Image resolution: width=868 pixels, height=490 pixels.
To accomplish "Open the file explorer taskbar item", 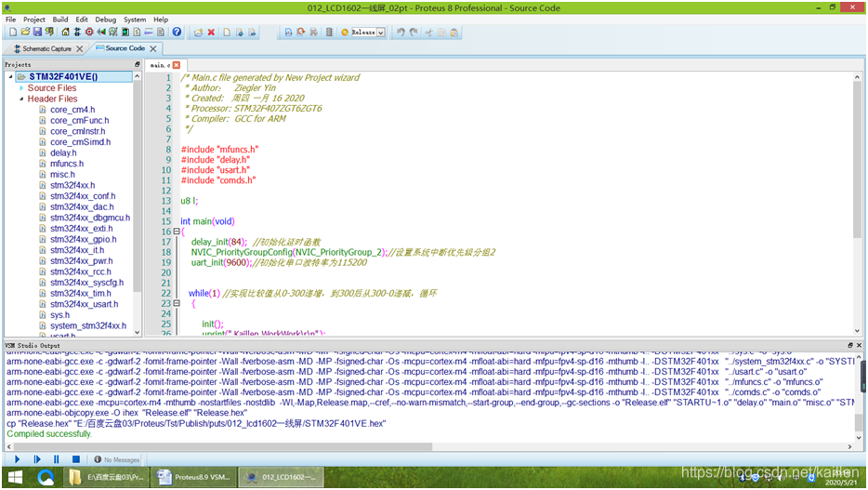I will tap(108, 477).
